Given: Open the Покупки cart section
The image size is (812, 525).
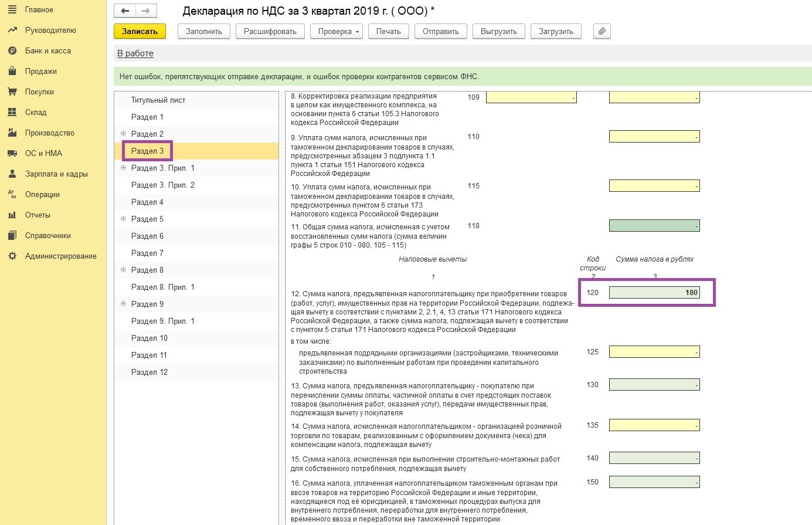Looking at the screenshot, I should [x=39, y=92].
